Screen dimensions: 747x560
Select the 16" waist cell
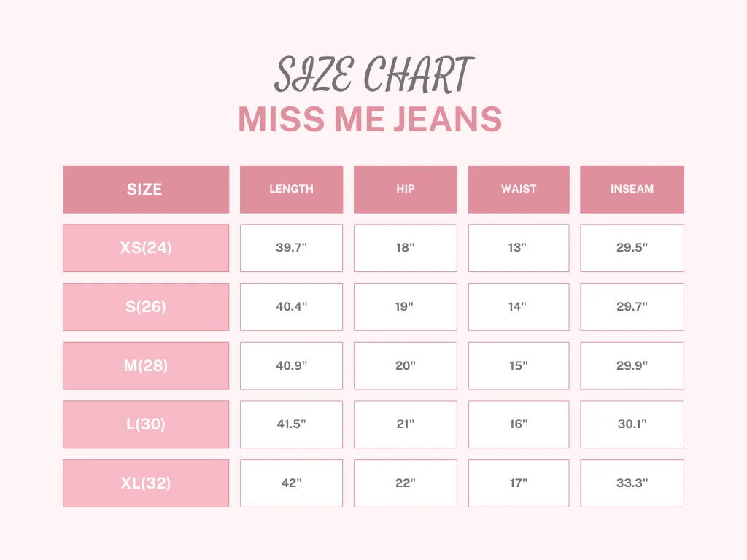518,424
